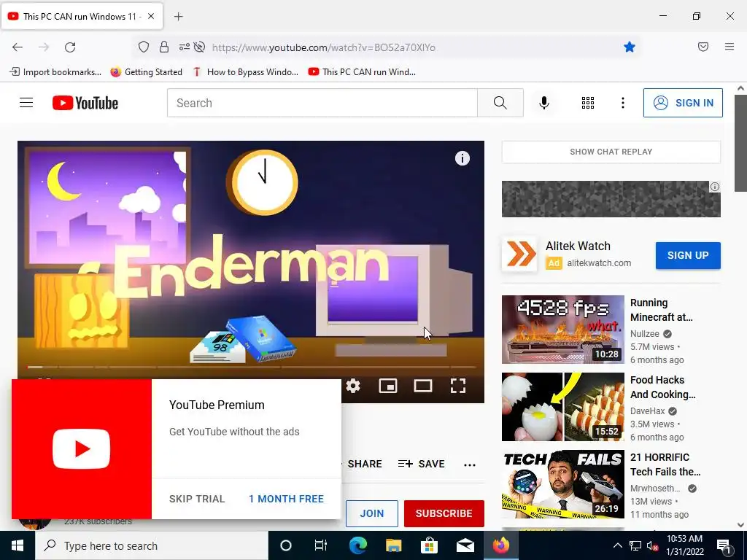This screenshot has height=560, width=747.
Task: Open Microsoft Store from taskbar
Action: (429, 545)
